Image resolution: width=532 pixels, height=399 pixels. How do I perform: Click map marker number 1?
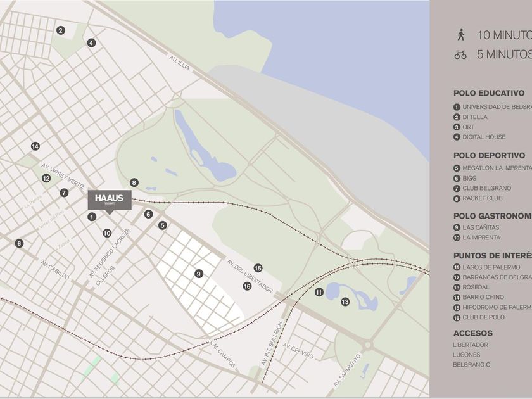coord(92,217)
